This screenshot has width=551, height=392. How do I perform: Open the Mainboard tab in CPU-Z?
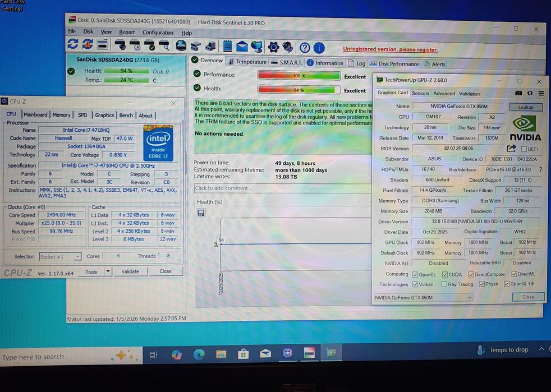35,114
